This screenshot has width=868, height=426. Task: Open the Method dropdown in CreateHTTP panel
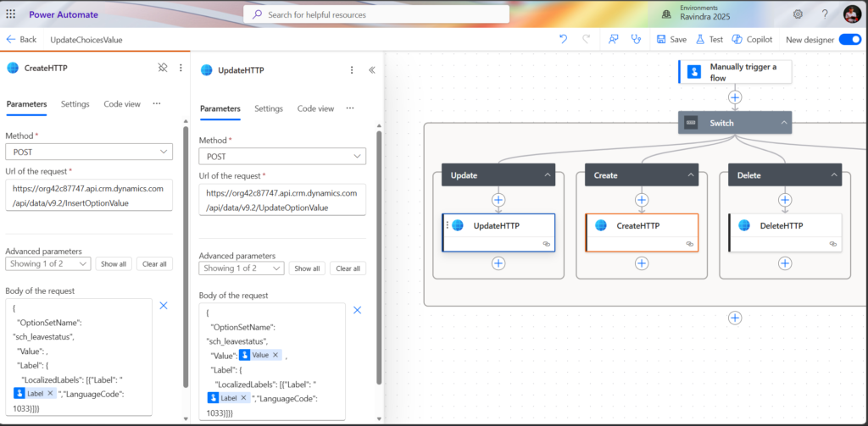[89, 152]
